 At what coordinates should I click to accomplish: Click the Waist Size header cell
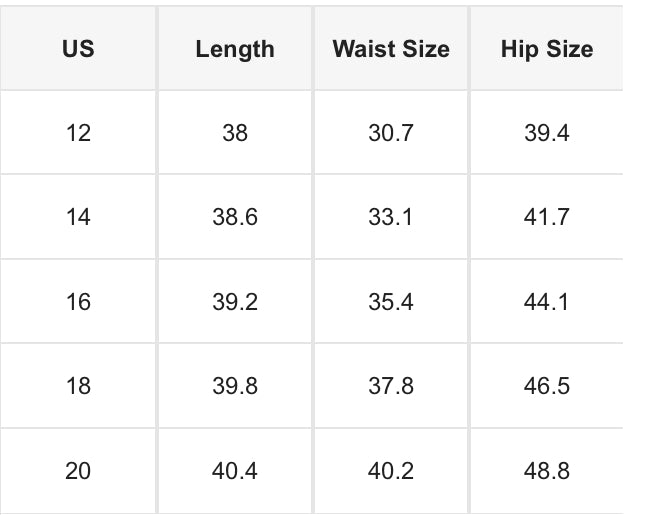(x=391, y=49)
